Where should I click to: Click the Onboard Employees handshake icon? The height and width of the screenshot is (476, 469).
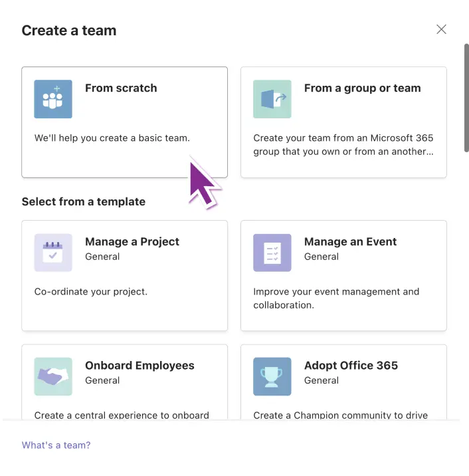tap(53, 376)
